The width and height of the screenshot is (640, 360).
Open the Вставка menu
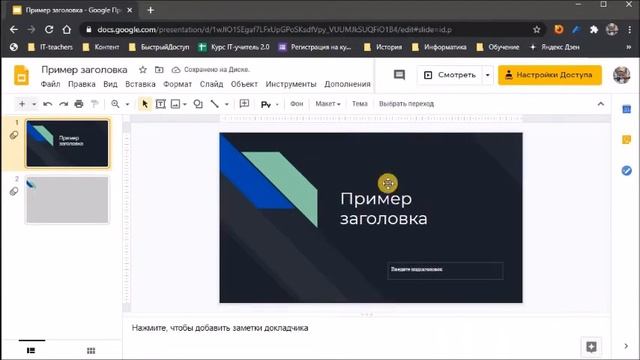point(140,84)
